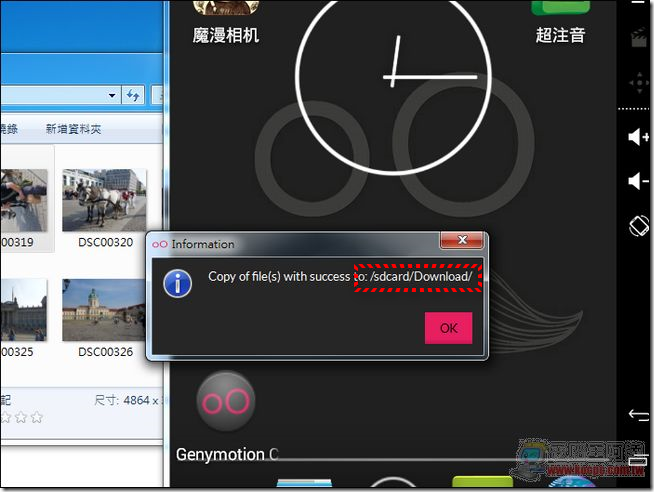
Task: Select the DSC00319 photo thumbnail
Action: (x=24, y=200)
